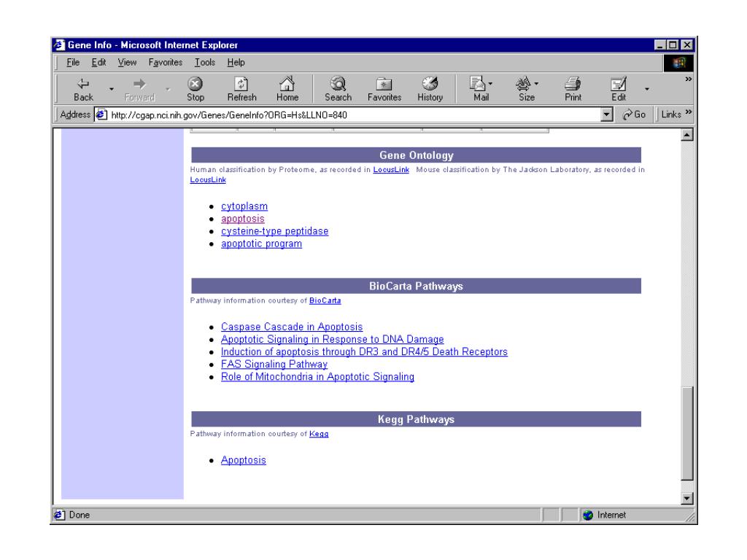Click the Back toolbar button

[83, 89]
